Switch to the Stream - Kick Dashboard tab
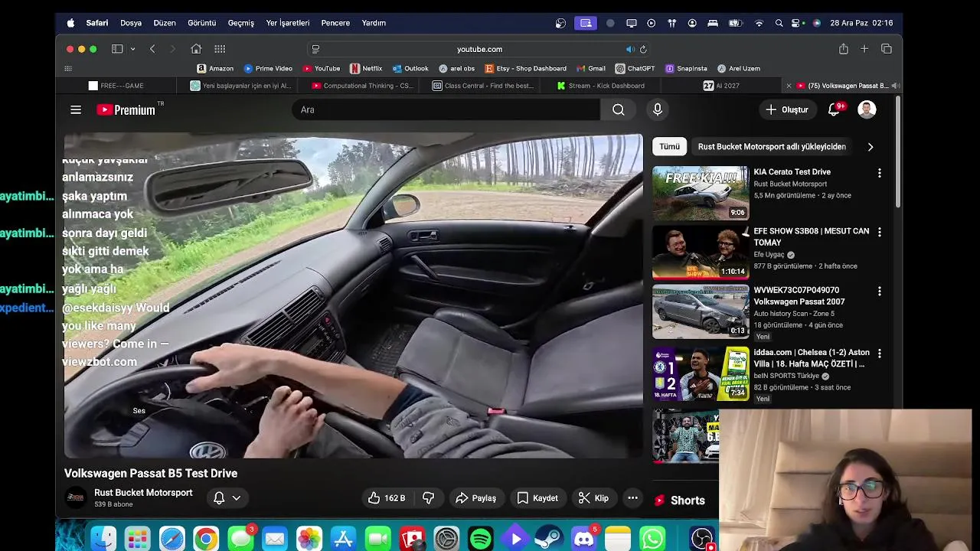Image resolution: width=980 pixels, height=551 pixels. pyautogui.click(x=601, y=86)
